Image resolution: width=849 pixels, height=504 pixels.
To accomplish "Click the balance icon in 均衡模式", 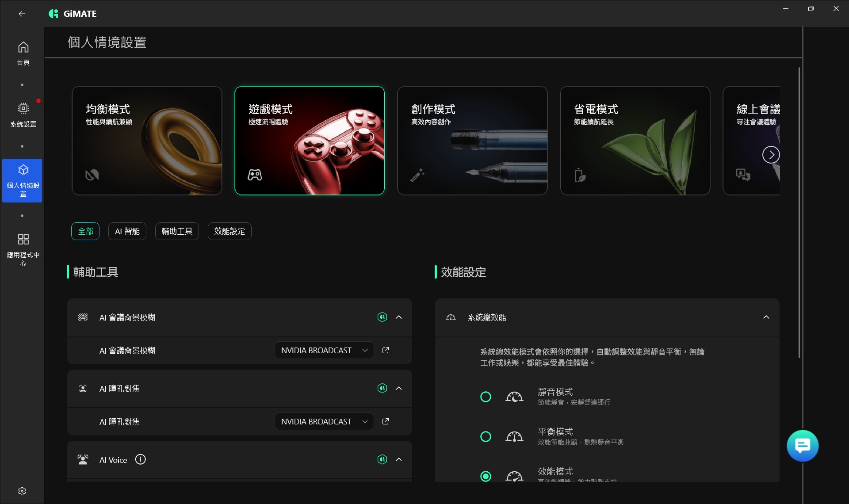I will click(x=92, y=175).
